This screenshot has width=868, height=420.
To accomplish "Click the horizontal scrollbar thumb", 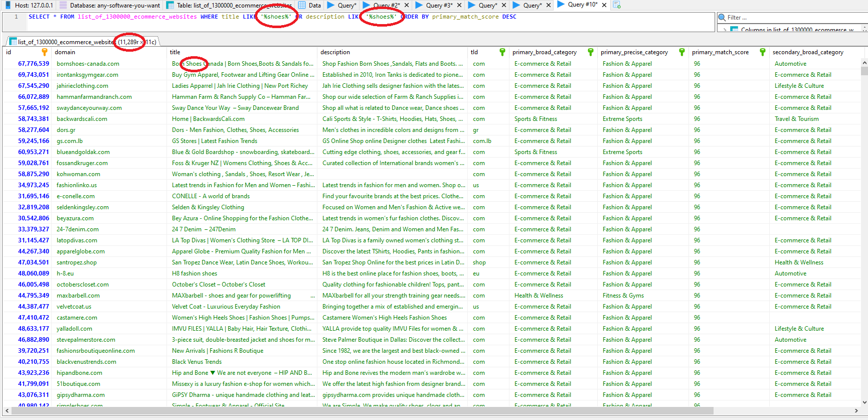I will tap(362, 411).
